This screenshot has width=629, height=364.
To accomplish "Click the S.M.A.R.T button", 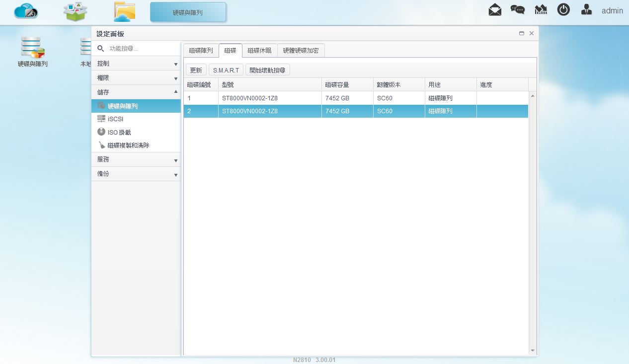I will pos(226,70).
